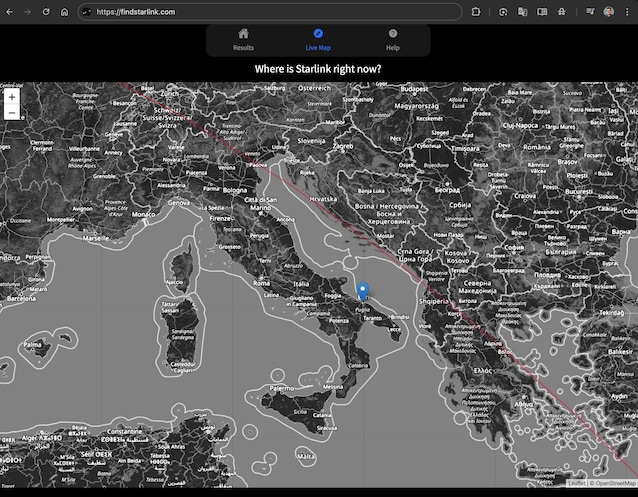Open the Extensions puzzle menu
Viewport: 638px width, 497px height.
pyautogui.click(x=476, y=12)
